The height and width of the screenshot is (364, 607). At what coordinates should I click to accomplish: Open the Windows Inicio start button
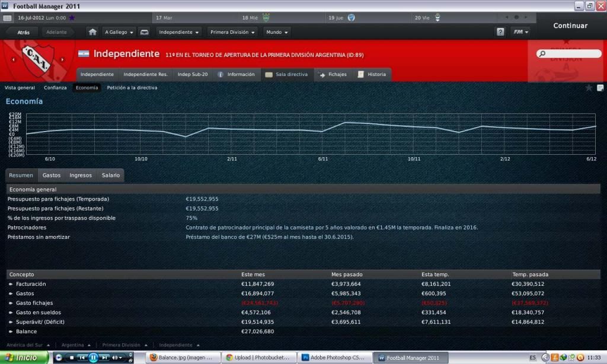pos(24,357)
